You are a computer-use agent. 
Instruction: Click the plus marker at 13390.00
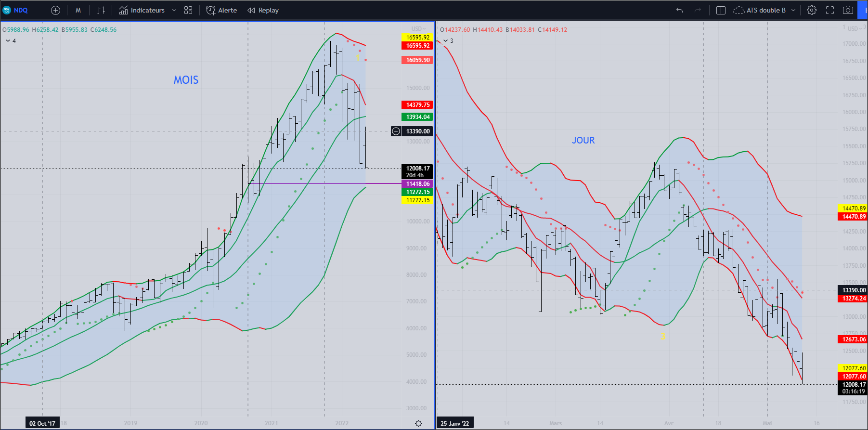[x=396, y=131]
